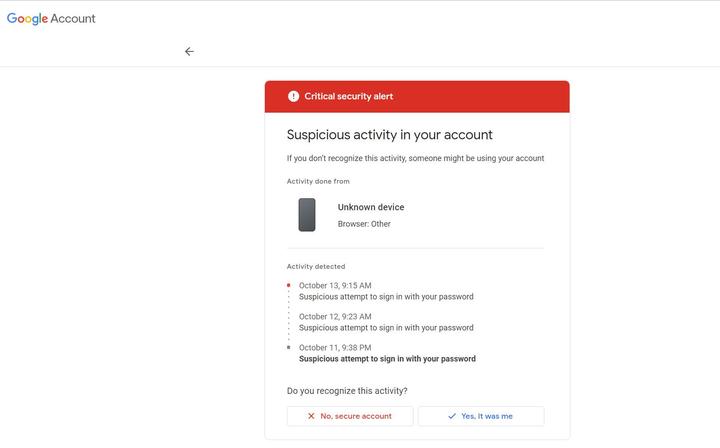
Task: Click the Suspicious activity in your account heading
Action: pos(389,135)
